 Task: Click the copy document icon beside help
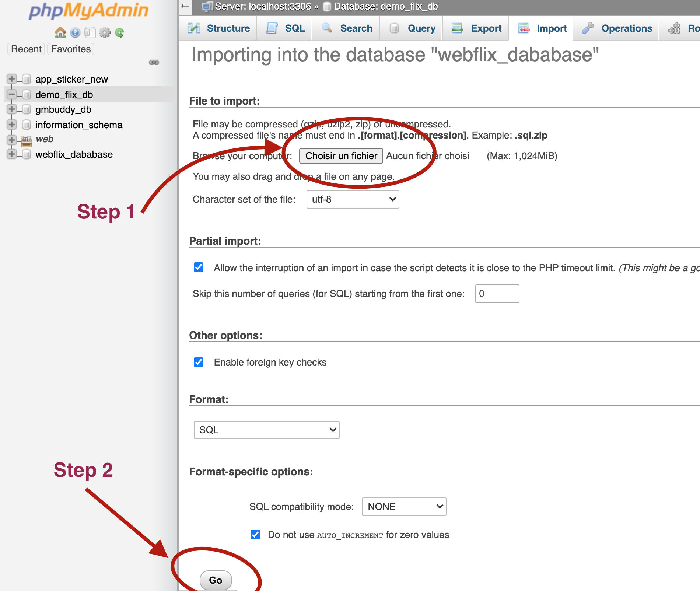(90, 33)
